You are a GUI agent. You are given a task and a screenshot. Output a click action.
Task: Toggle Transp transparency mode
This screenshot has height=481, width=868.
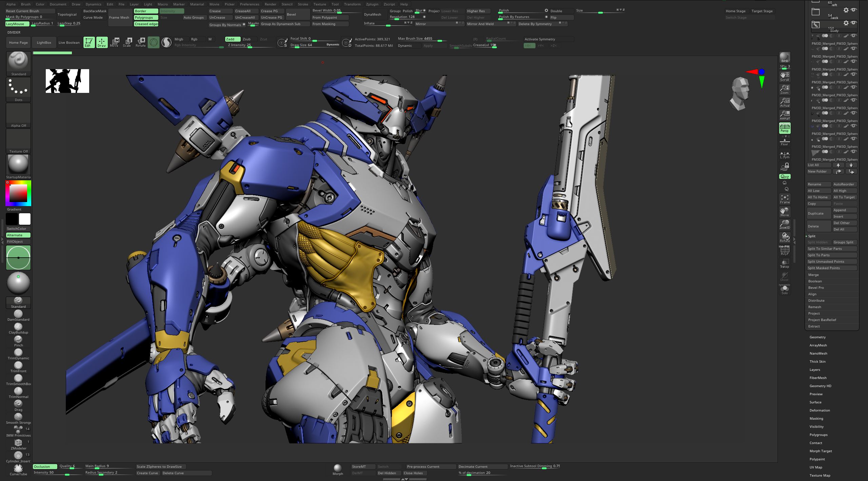pyautogui.click(x=785, y=263)
